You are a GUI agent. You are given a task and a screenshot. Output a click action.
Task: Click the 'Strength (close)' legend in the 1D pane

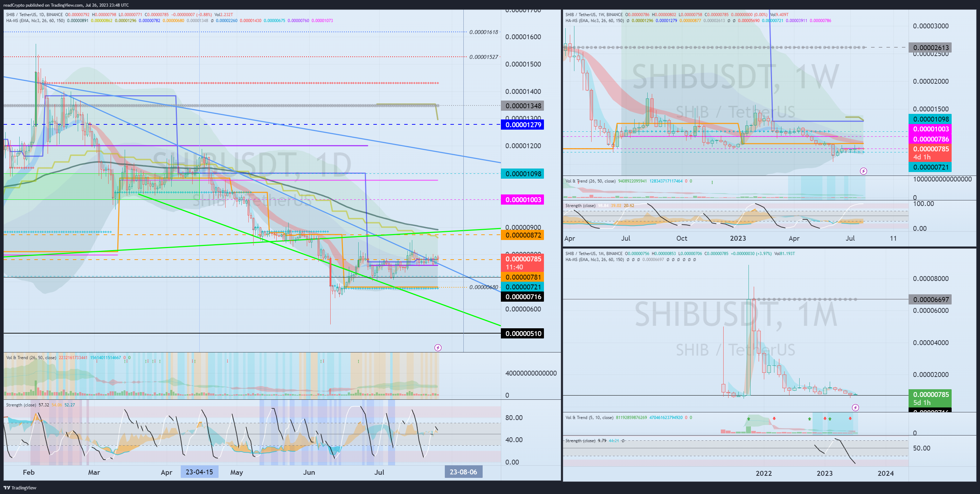(x=21, y=405)
